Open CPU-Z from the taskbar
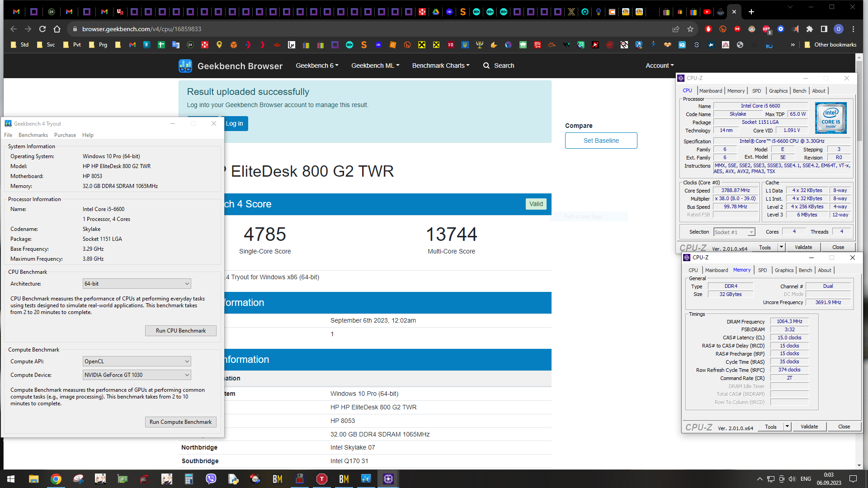 388,479
